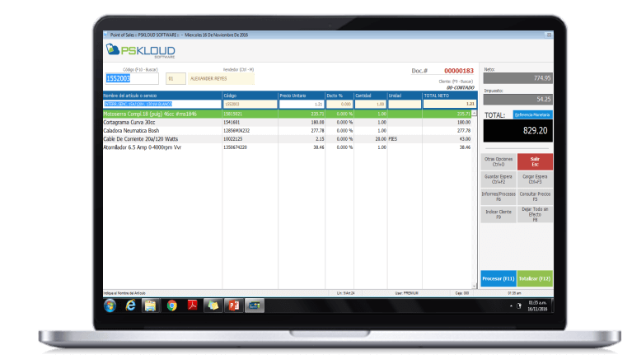Screen dimensions: 632x364
Task: Click the article name entry field
Action: (162, 104)
